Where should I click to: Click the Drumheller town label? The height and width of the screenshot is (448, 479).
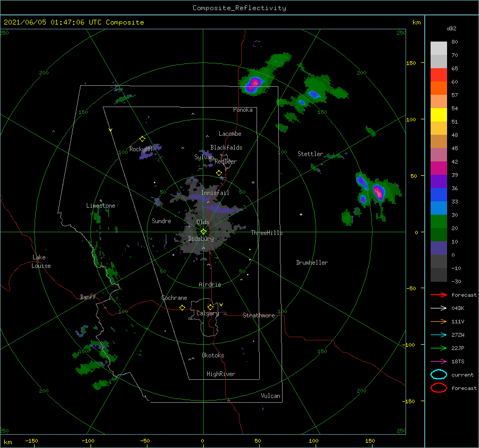coord(312,263)
